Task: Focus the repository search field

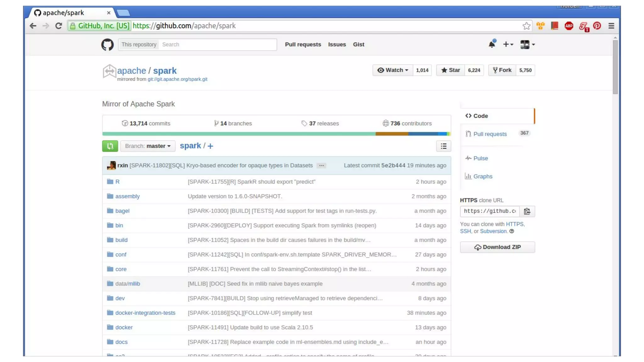Action: coord(218,44)
